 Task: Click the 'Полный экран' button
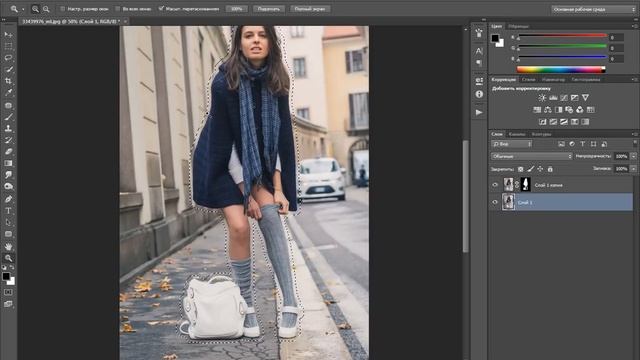click(310, 9)
